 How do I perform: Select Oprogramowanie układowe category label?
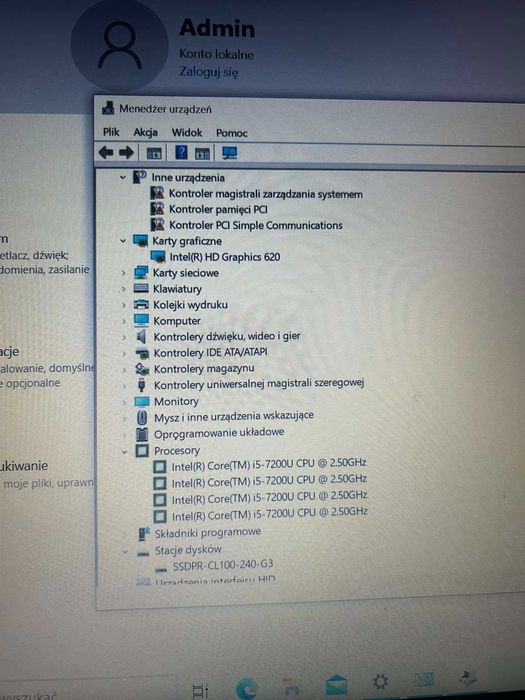point(219,433)
